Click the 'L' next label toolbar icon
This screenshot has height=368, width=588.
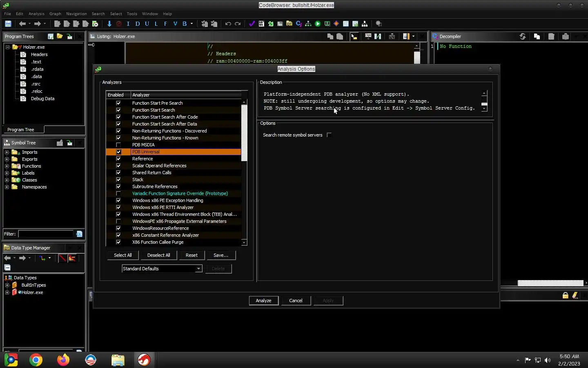[x=156, y=24]
